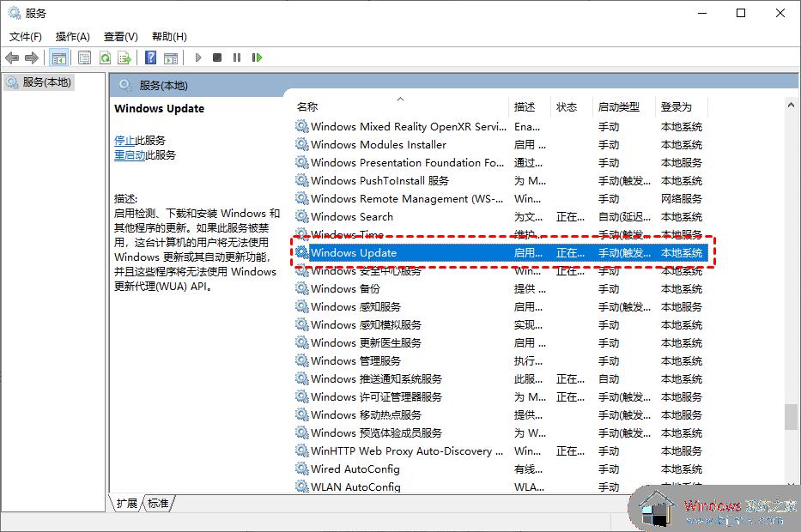Viewport: 801px width, 532px height.
Task: Click the Restart Service toolbar icon
Action: click(257, 57)
